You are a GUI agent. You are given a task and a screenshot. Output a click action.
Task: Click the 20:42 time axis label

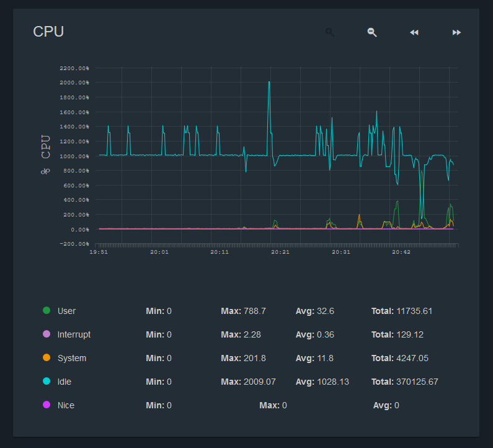click(401, 253)
